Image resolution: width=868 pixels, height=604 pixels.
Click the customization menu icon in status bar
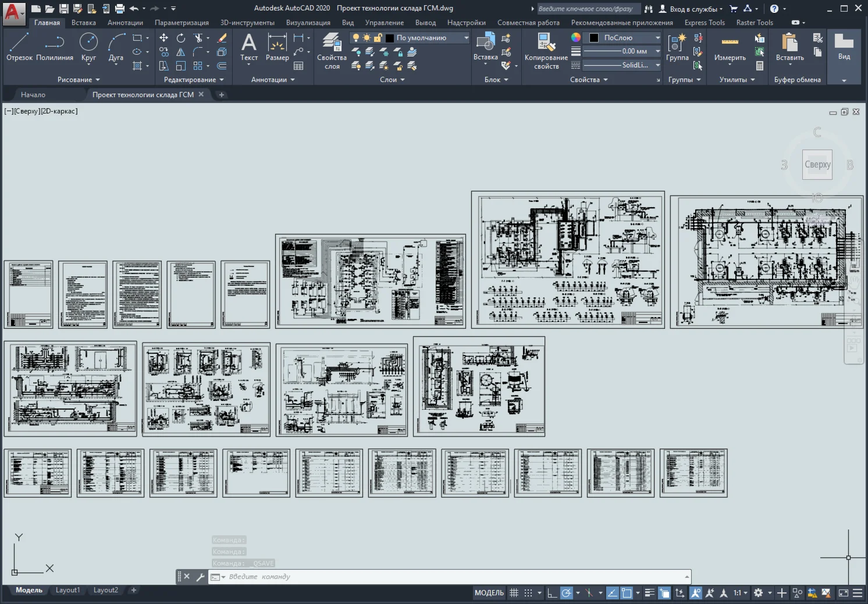(858, 593)
